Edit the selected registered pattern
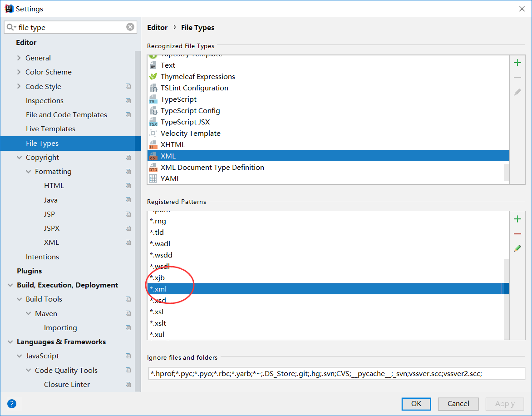 [517, 248]
